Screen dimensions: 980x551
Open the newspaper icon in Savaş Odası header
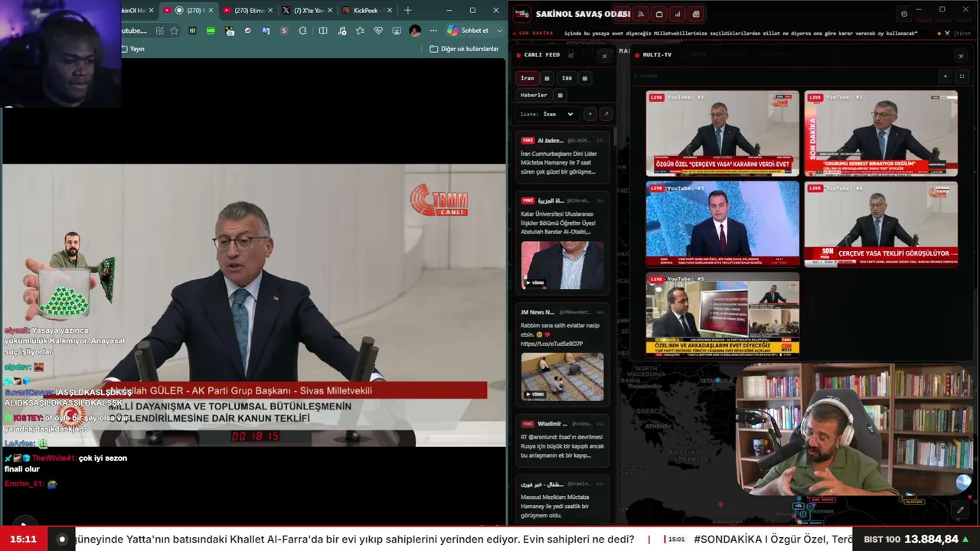click(696, 14)
